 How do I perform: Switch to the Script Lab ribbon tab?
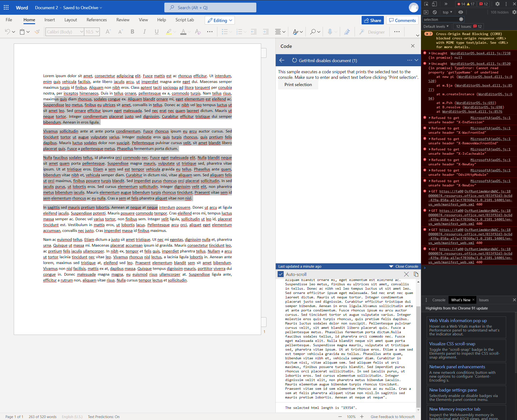(x=184, y=20)
